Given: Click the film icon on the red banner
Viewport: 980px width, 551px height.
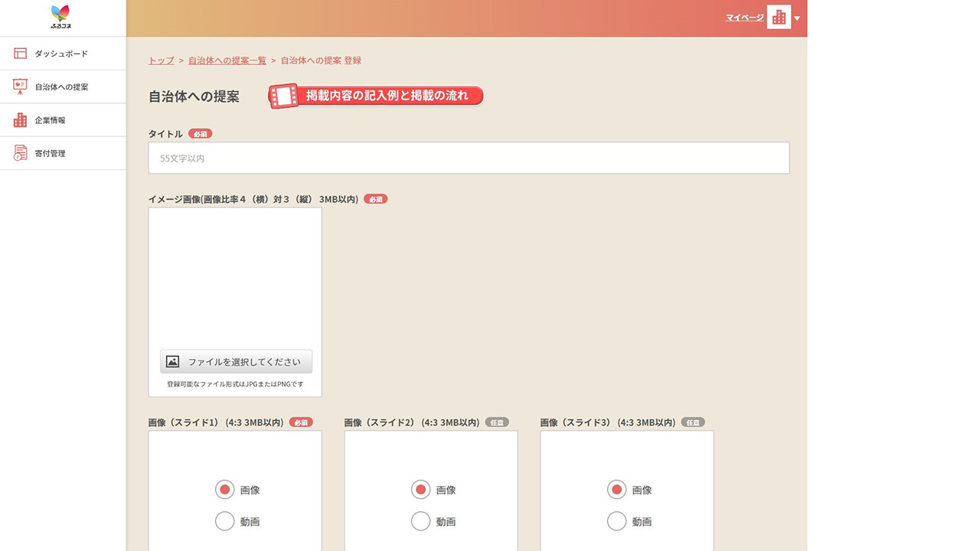Looking at the screenshot, I should (284, 96).
